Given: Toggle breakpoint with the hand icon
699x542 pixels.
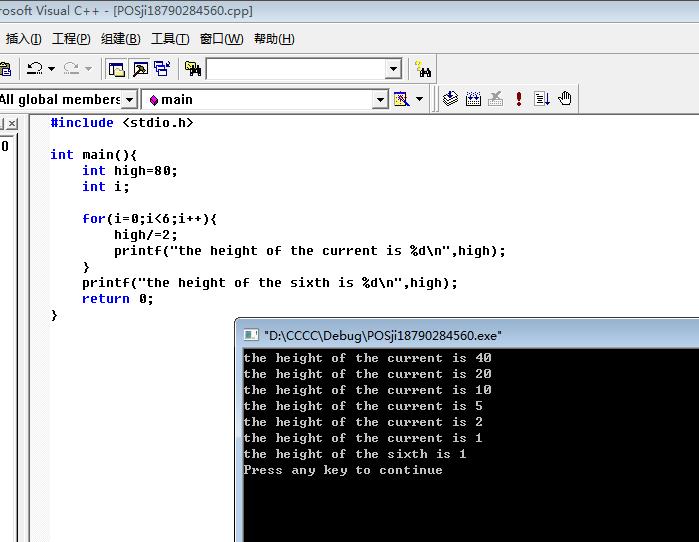Looking at the screenshot, I should 565,98.
